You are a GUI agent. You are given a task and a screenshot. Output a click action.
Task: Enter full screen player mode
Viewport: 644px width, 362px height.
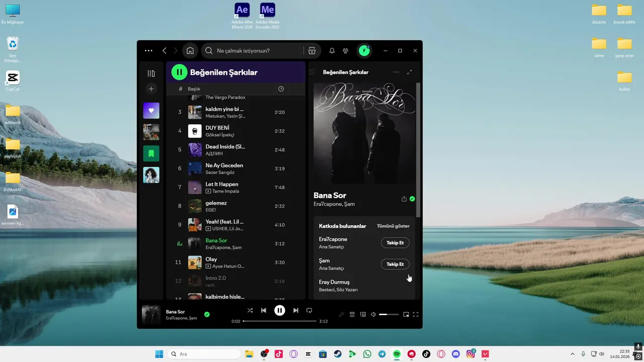point(416,315)
